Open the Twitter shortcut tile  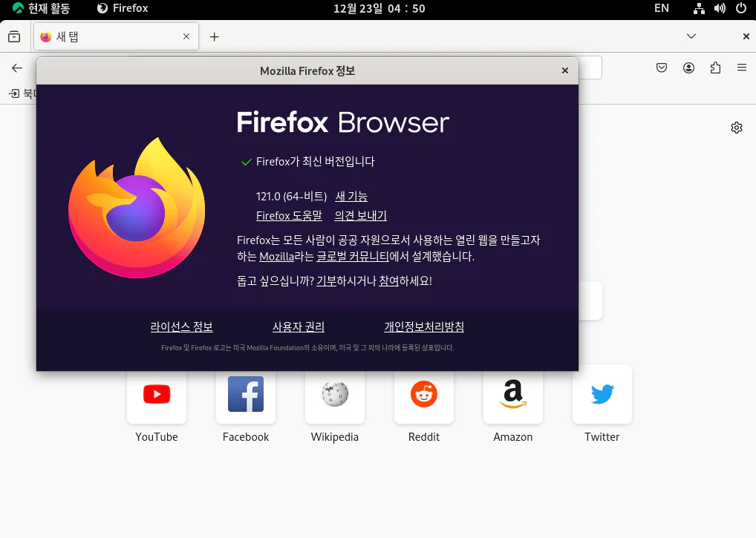[602, 404]
